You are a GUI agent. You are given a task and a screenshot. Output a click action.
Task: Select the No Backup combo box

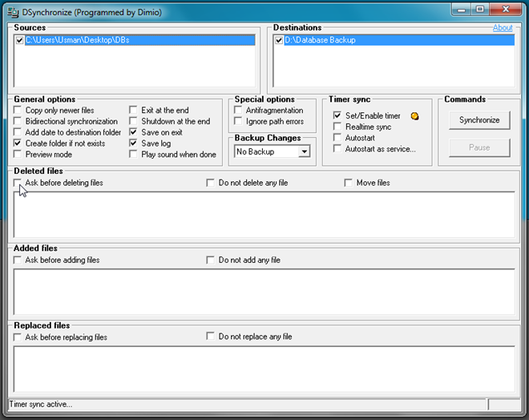(x=272, y=151)
